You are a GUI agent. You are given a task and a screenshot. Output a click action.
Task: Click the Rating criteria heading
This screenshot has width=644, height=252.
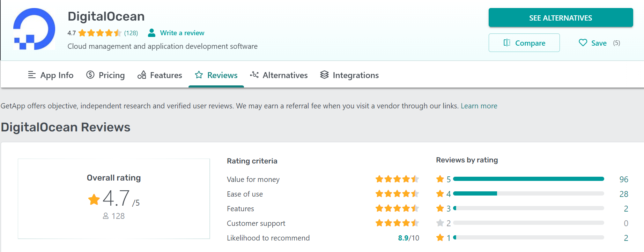pyautogui.click(x=252, y=161)
